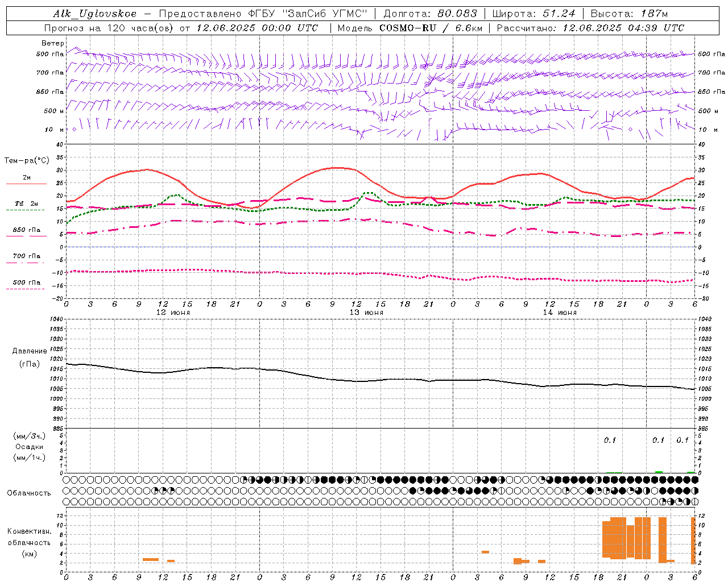The height and width of the screenshot is (582, 728).
Task: Select the provider text ФГБУ "ЗапСиб УГМС"
Action: click(x=309, y=14)
